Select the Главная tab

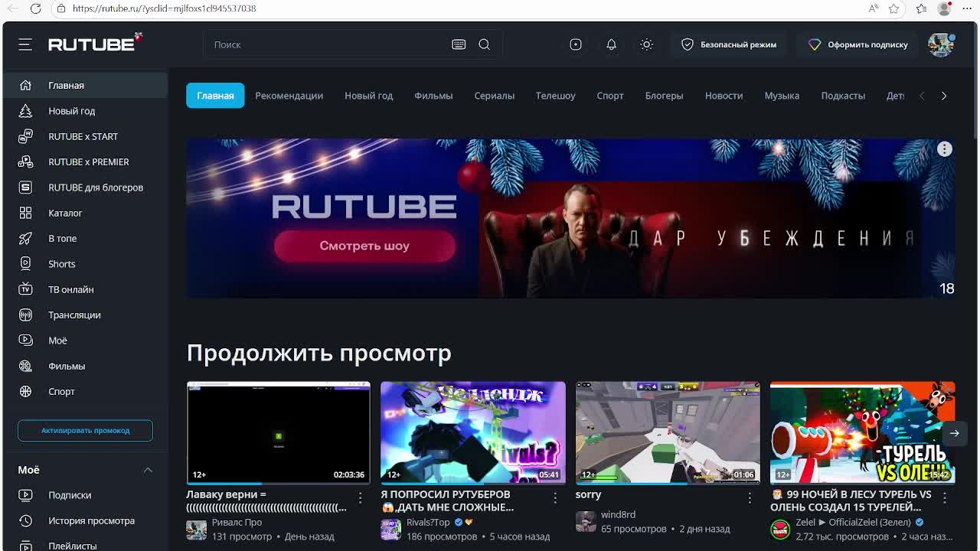click(215, 96)
